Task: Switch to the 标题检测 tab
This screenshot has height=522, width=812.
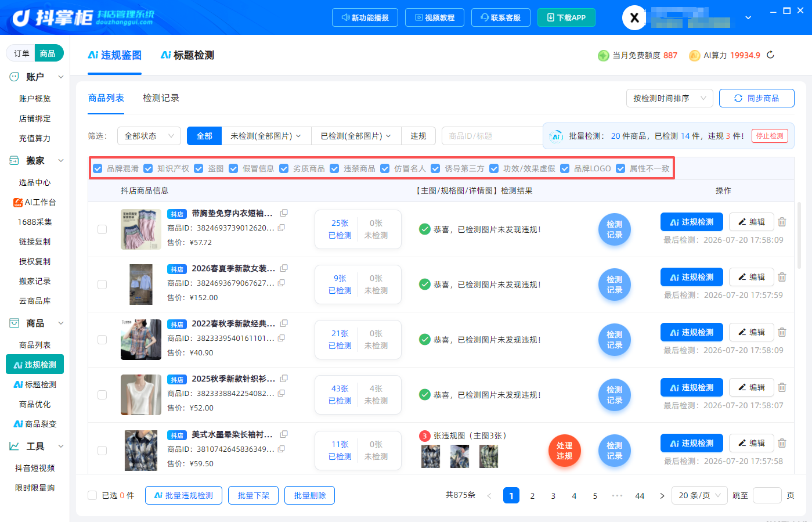Action: click(187, 55)
